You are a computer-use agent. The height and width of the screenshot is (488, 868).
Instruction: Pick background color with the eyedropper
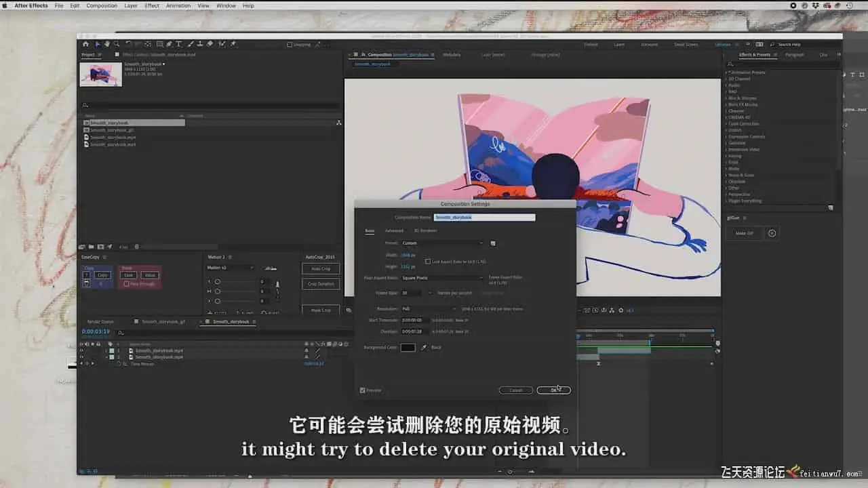click(425, 347)
